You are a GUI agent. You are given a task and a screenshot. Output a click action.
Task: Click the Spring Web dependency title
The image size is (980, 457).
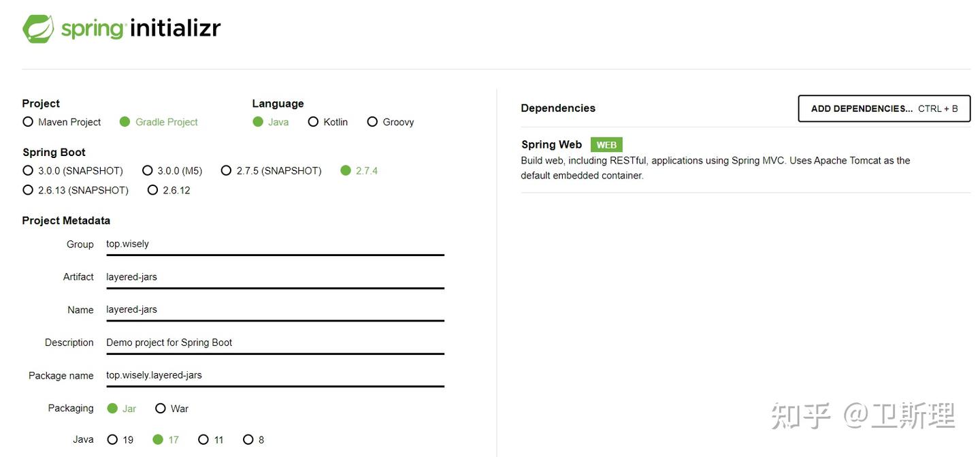[x=551, y=144]
